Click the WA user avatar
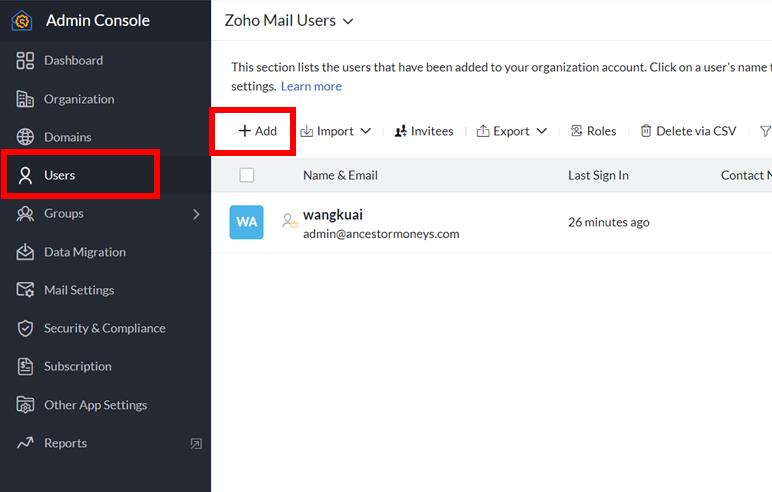 click(x=247, y=222)
